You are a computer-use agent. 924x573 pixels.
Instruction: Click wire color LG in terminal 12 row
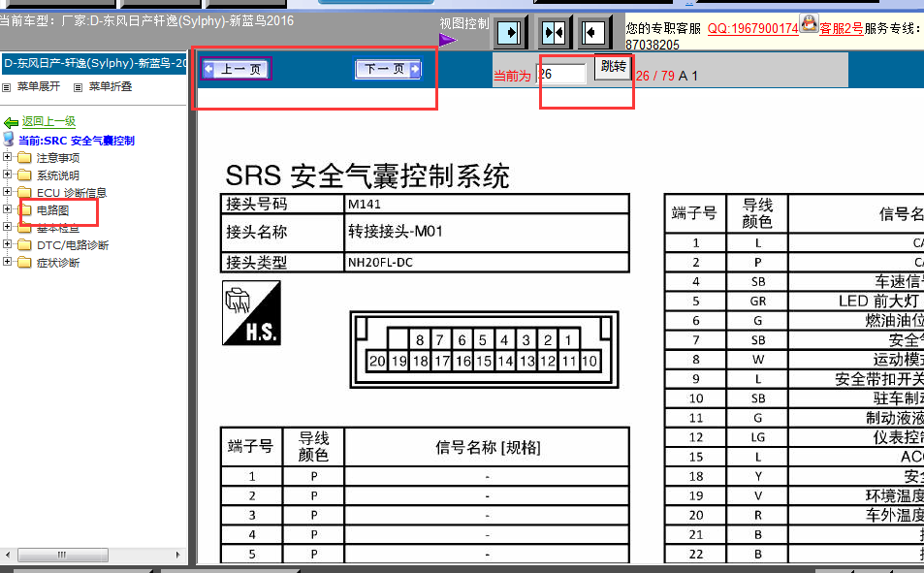pyautogui.click(x=758, y=437)
